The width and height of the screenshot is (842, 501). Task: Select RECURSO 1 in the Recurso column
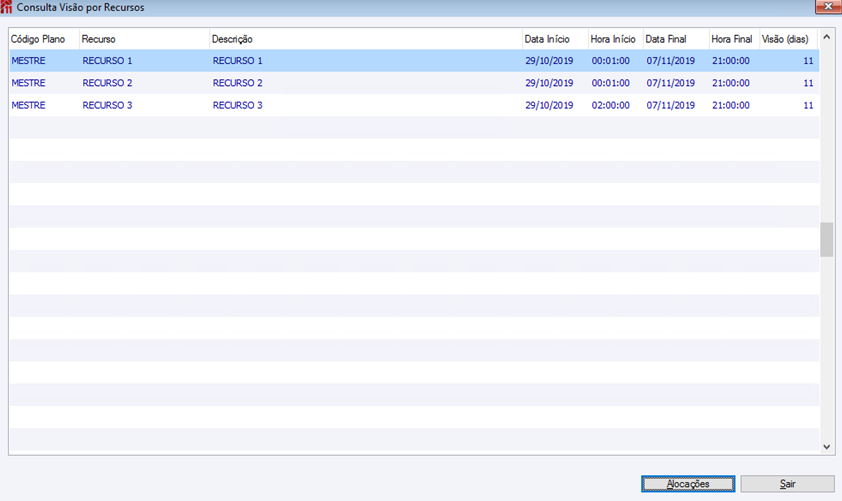point(107,61)
